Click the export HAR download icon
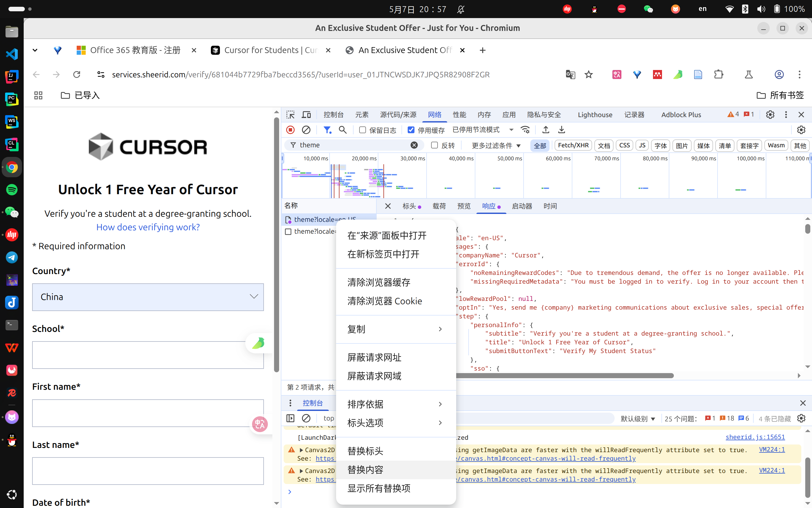The image size is (812, 508). pos(561,130)
